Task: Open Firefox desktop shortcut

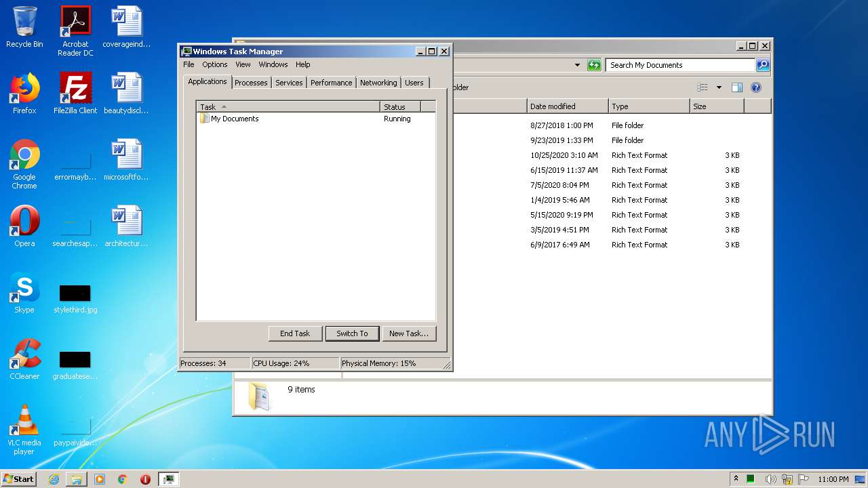Action: tap(24, 94)
